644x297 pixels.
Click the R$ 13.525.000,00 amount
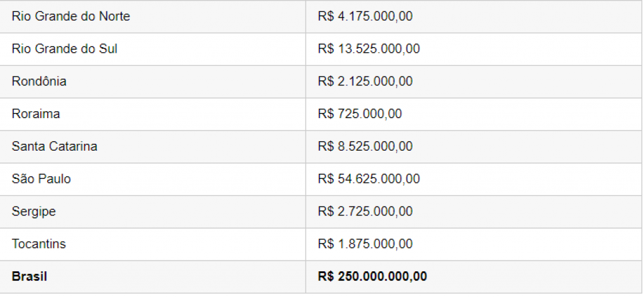point(369,49)
